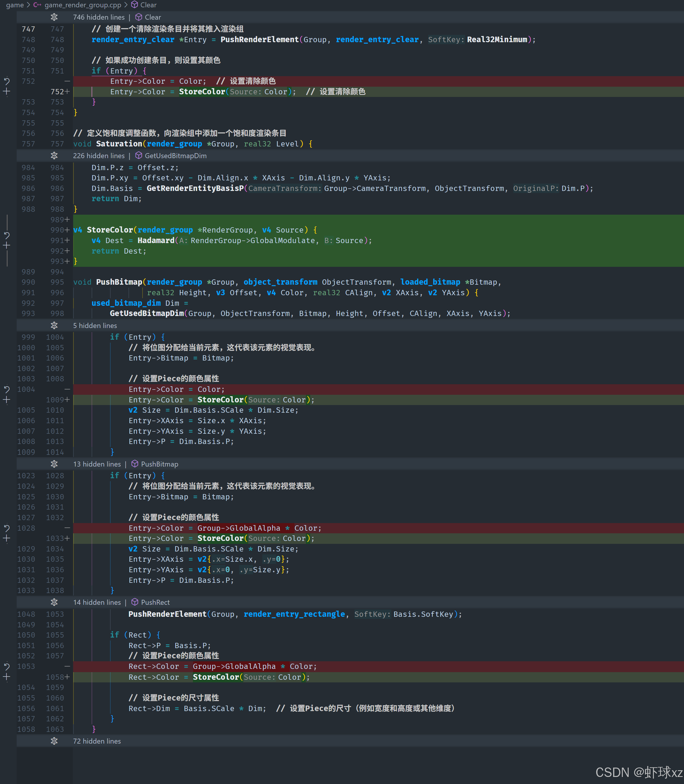The height and width of the screenshot is (784, 684).
Task: Jump to GetUsedBitmapDim symbol in hidden lines bar
Action: pyautogui.click(x=175, y=156)
